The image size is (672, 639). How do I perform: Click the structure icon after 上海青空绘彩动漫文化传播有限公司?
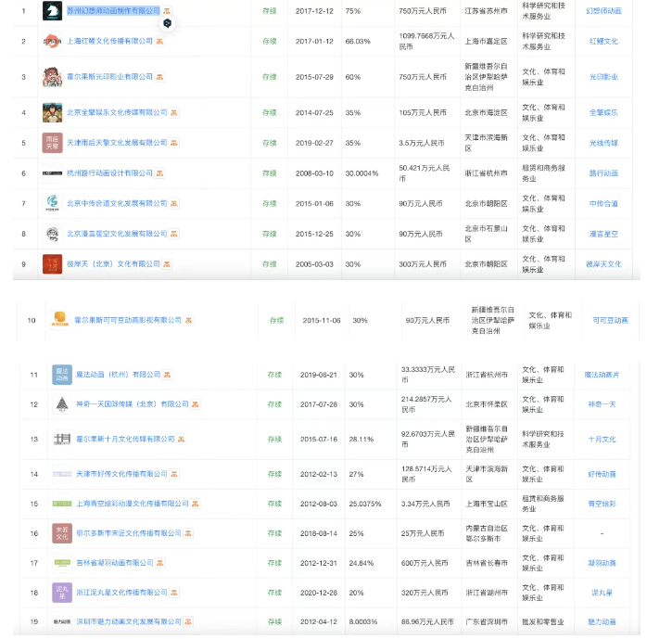coord(196,504)
